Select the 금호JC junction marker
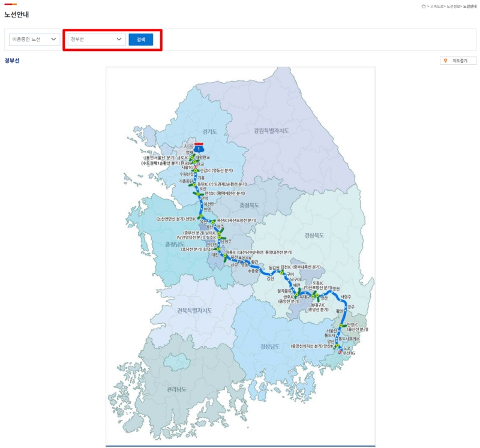 tap(296, 294)
